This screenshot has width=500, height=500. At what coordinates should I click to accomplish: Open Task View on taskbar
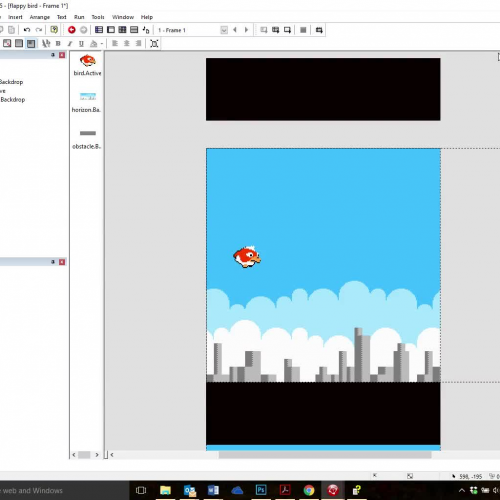click(141, 490)
